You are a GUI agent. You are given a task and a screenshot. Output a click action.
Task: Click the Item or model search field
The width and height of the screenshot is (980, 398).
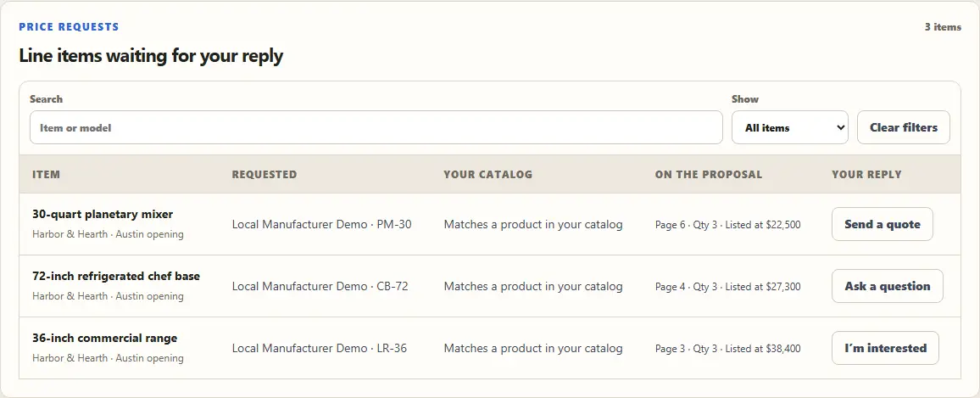tap(376, 127)
